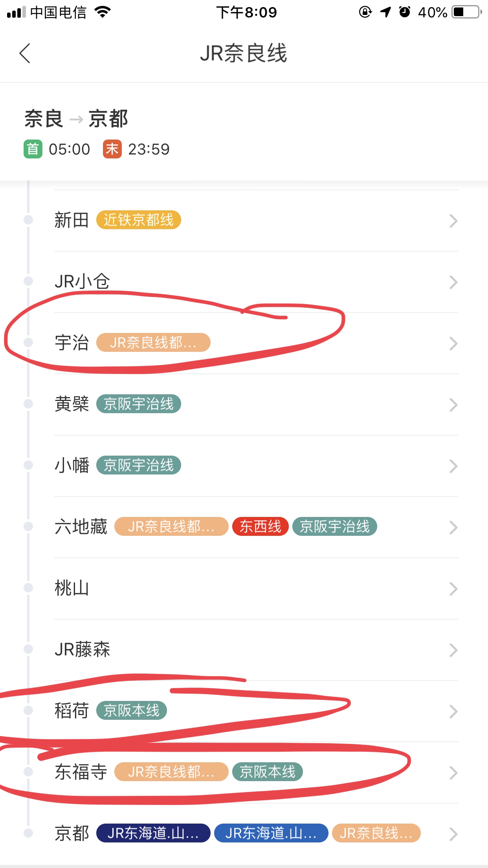This screenshot has height=868, width=488.
Task: Tap the alarm clock status icon
Action: click(x=405, y=13)
